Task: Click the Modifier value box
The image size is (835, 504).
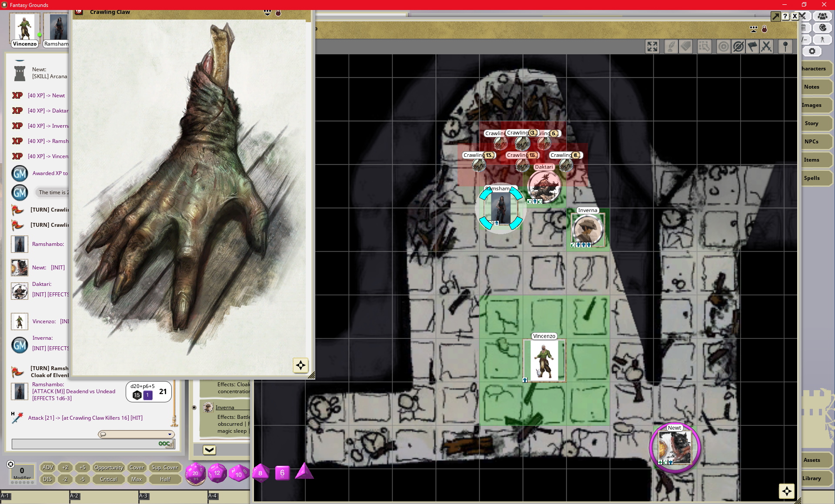Action: click(x=22, y=473)
